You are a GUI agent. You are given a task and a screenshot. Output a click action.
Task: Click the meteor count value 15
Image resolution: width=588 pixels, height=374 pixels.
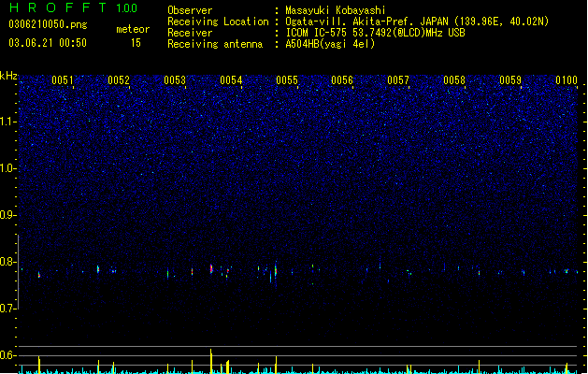coord(136,43)
